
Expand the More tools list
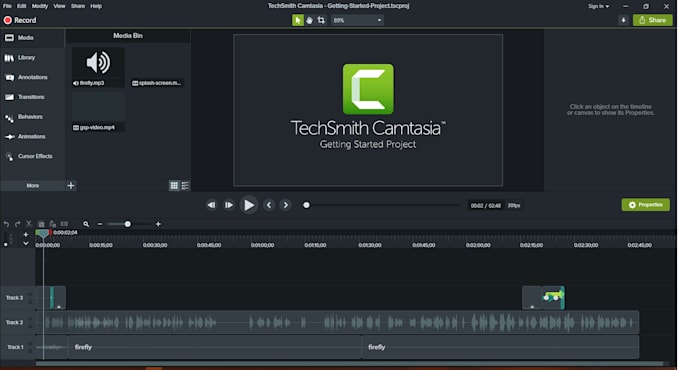[33, 186]
